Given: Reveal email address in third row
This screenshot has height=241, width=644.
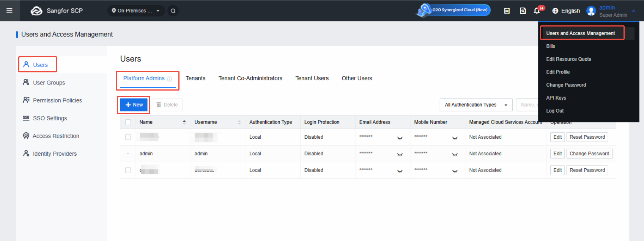Looking at the screenshot, I should 400,171.
